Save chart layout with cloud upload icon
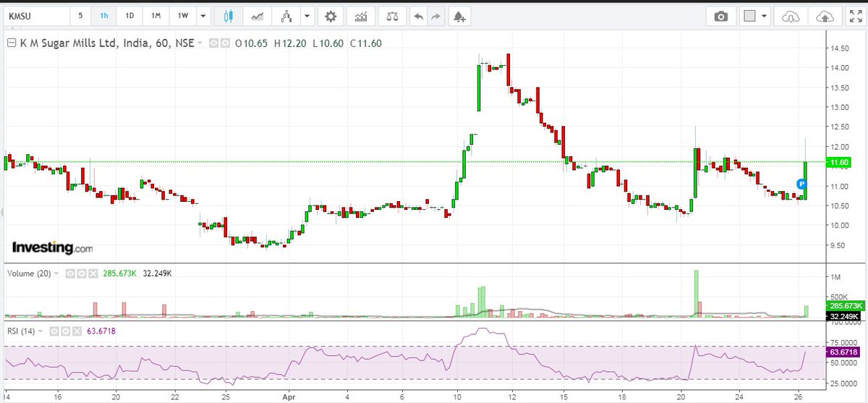 click(825, 15)
